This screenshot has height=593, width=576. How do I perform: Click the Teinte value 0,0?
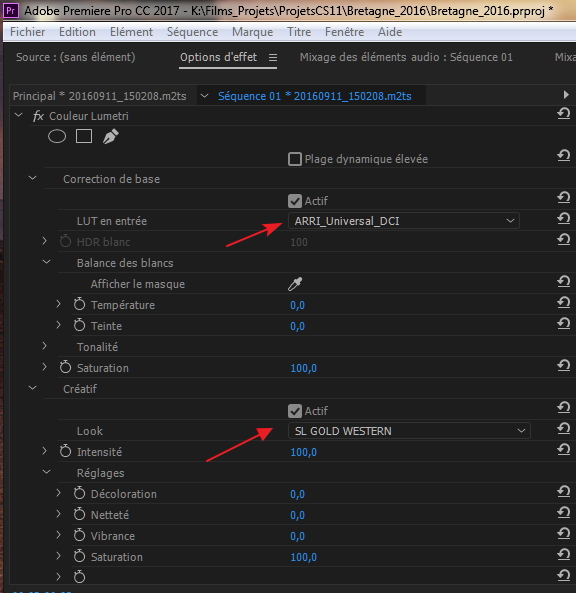pyautogui.click(x=297, y=326)
